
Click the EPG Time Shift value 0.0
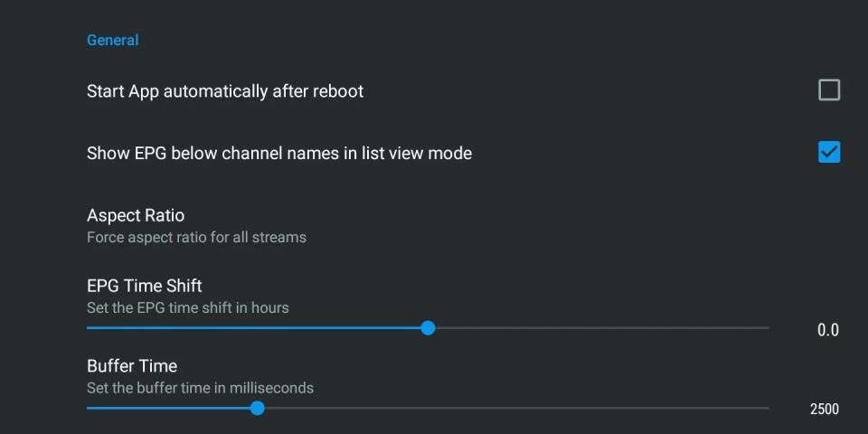827,330
